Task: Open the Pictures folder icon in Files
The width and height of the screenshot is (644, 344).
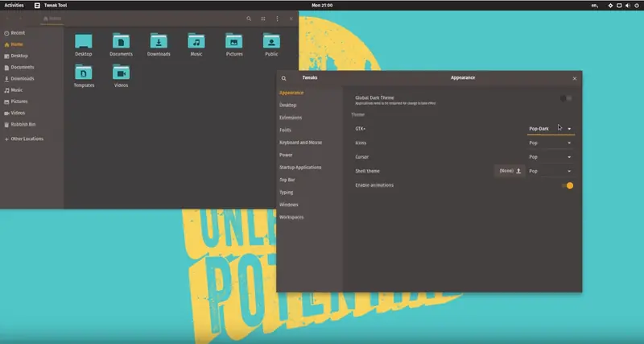Action: tap(234, 41)
